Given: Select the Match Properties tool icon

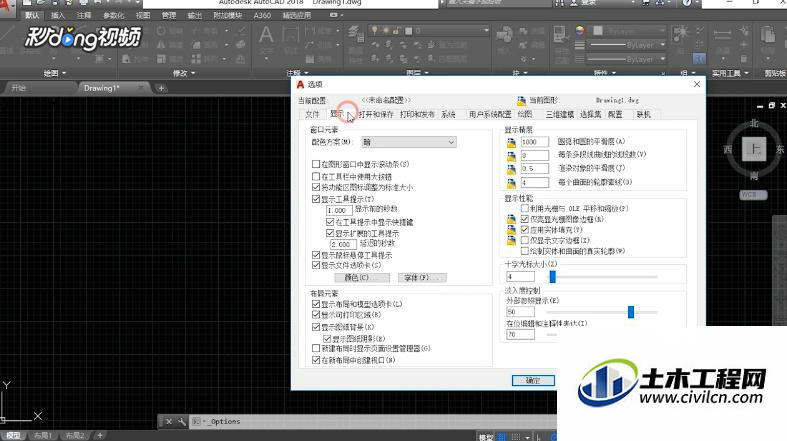Looking at the screenshot, I should pyautogui.click(x=561, y=35).
